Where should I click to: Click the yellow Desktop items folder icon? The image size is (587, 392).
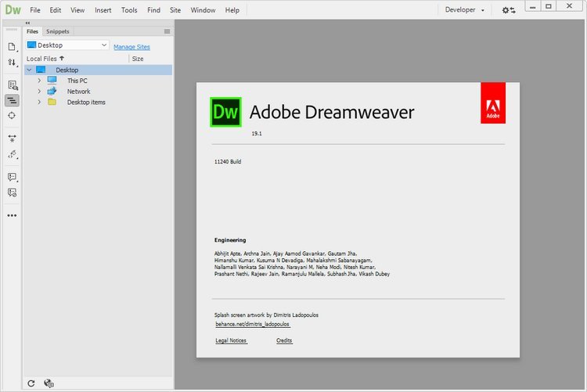(x=52, y=102)
